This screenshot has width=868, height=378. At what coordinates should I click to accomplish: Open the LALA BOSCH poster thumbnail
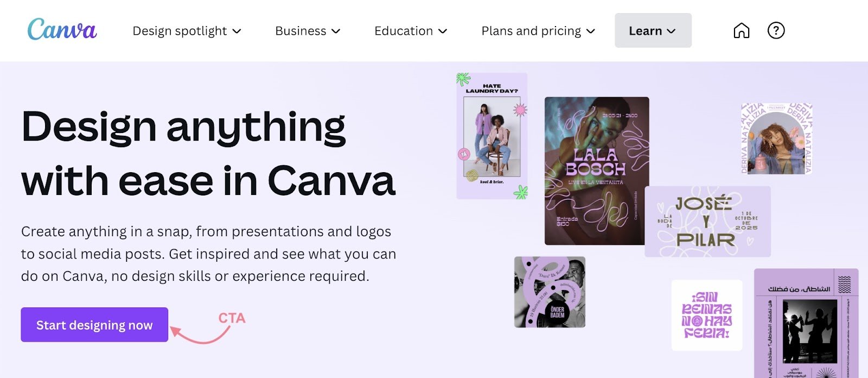(596, 171)
